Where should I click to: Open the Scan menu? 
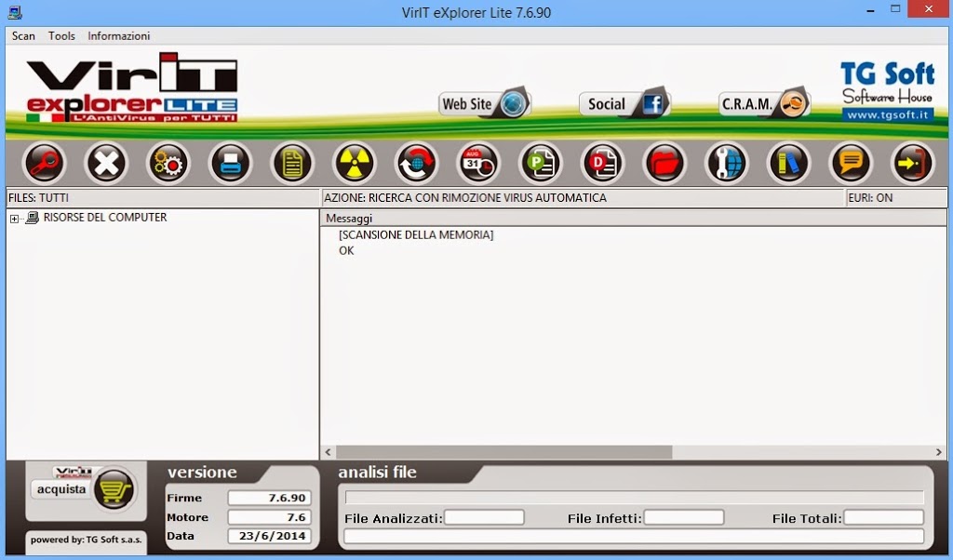coord(23,36)
